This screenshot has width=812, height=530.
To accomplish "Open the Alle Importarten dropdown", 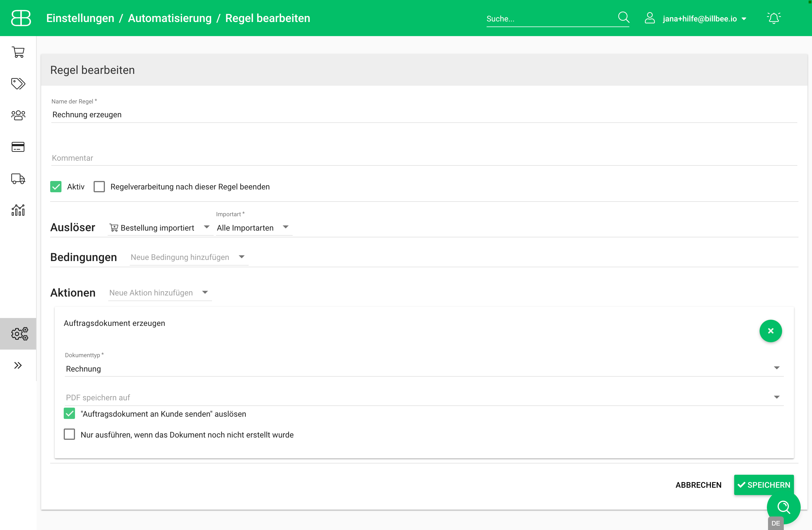I will click(254, 228).
